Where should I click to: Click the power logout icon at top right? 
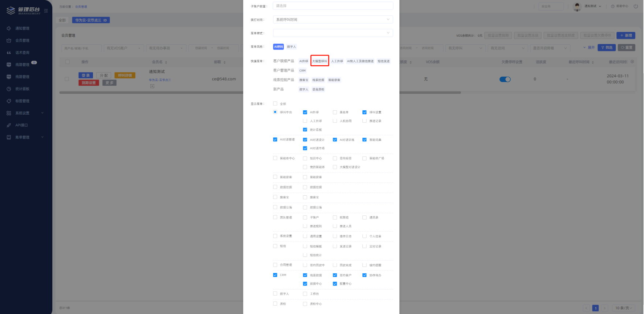(x=636, y=6)
